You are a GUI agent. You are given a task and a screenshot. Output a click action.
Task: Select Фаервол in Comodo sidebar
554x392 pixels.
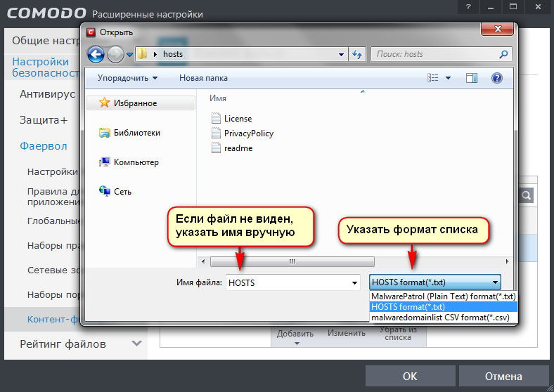[43, 146]
